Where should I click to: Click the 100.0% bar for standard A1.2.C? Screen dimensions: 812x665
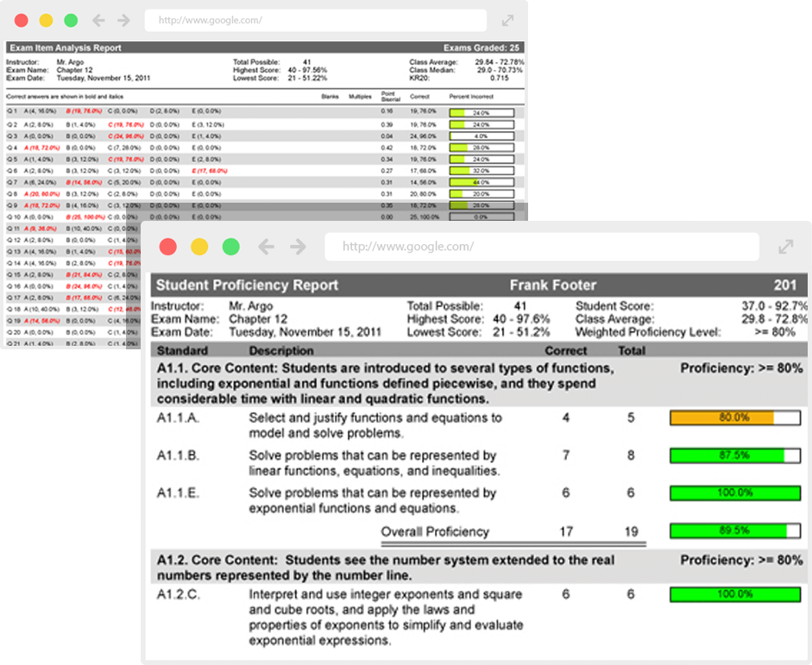[x=733, y=594]
